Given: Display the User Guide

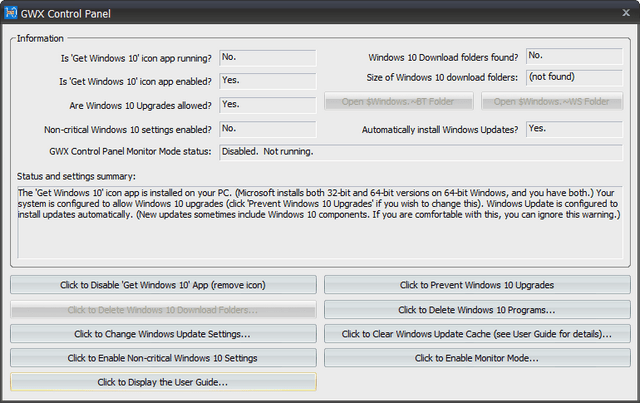Looking at the screenshot, I should click(x=163, y=382).
